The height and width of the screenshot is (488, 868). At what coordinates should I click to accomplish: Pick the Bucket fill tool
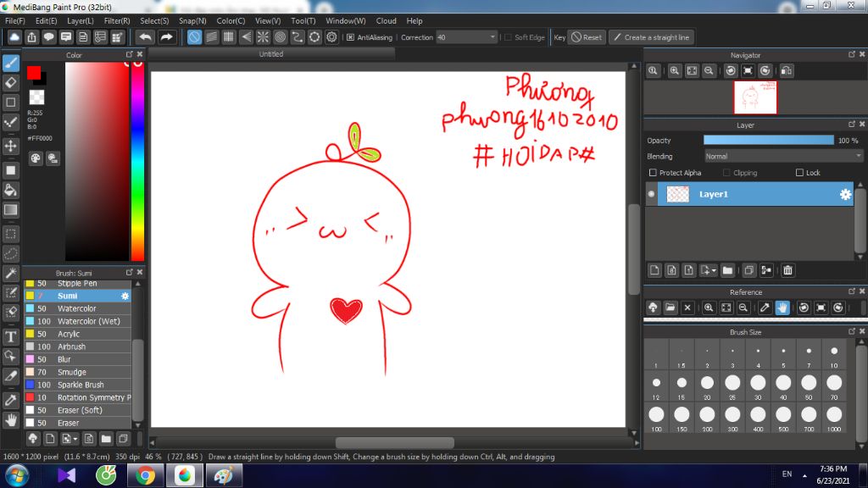(x=10, y=191)
